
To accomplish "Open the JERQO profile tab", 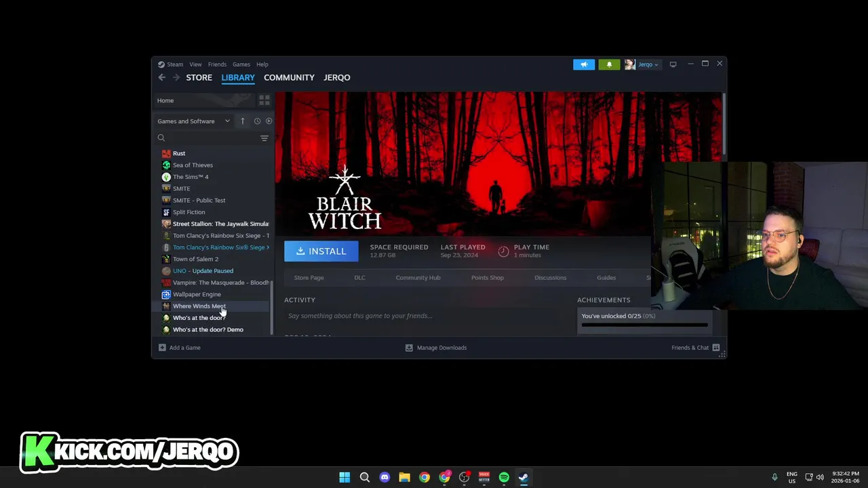I will click(x=337, y=77).
